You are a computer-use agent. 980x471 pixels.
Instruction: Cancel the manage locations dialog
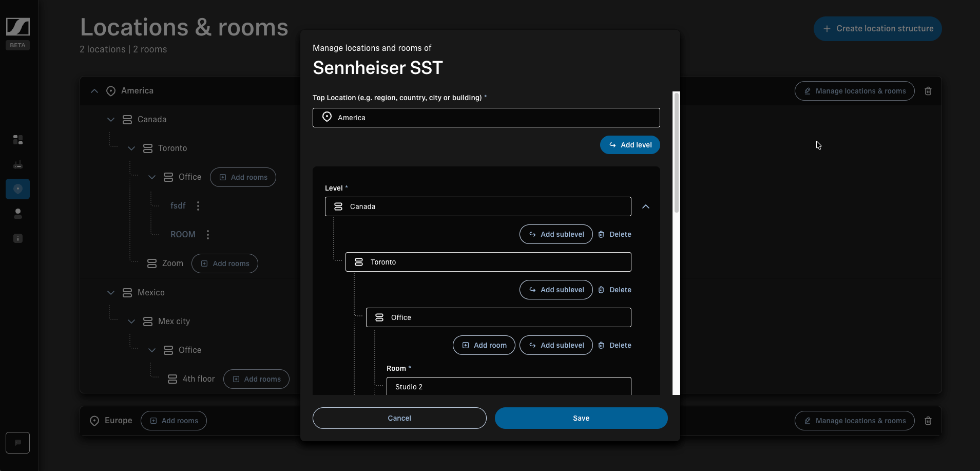pos(399,418)
